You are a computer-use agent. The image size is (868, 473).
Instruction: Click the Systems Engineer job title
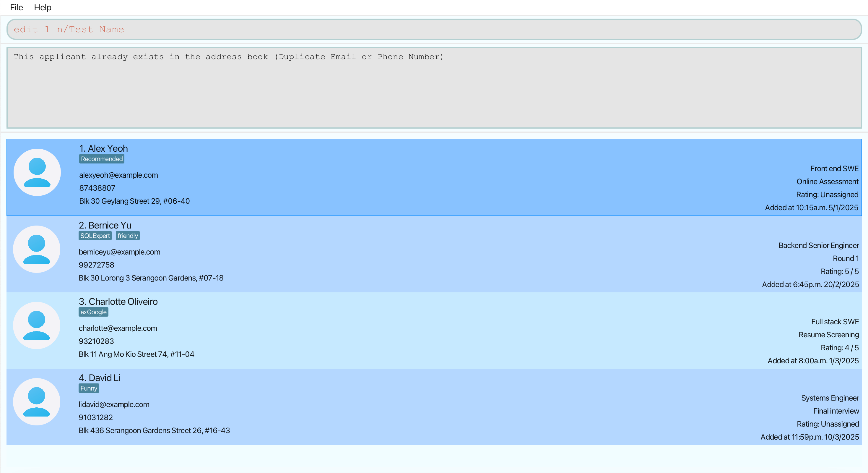[x=830, y=398]
